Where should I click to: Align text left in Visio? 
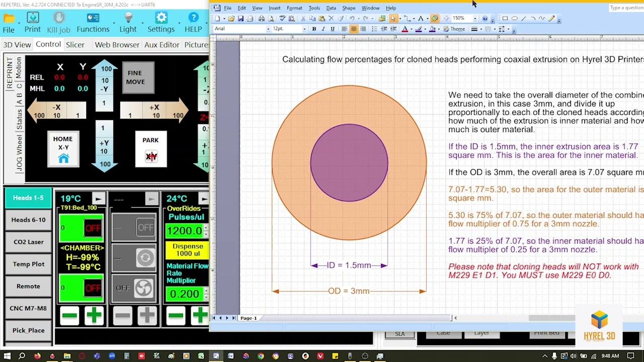click(344, 29)
